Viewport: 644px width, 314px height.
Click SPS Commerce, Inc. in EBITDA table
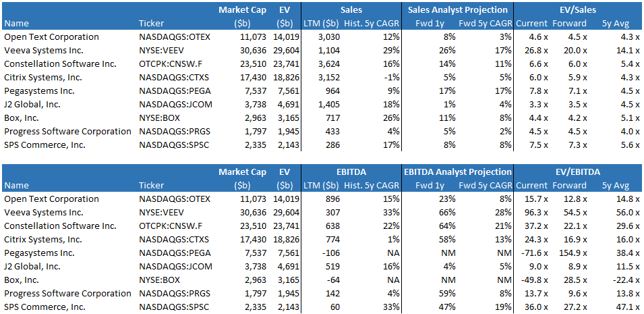pos(44,307)
